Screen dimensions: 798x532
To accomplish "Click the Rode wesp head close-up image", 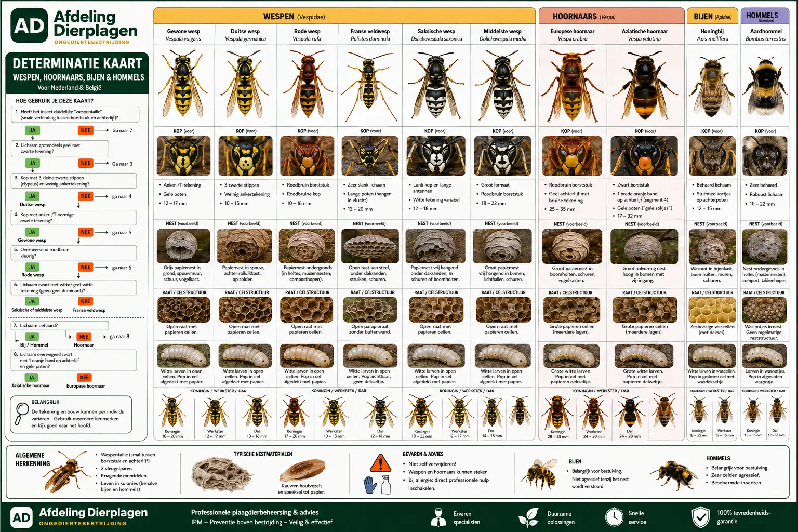I will click(x=307, y=156).
